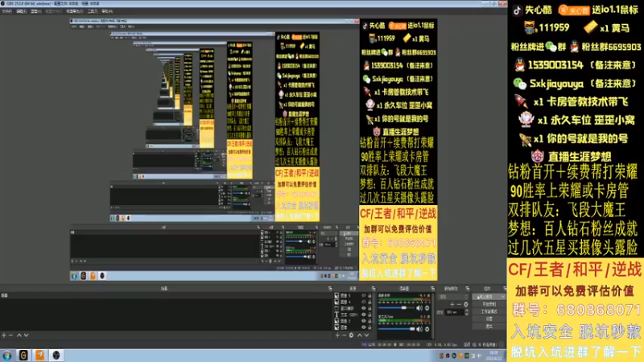
Task: Undock the Controls panel via float icon
Action: point(505,289)
